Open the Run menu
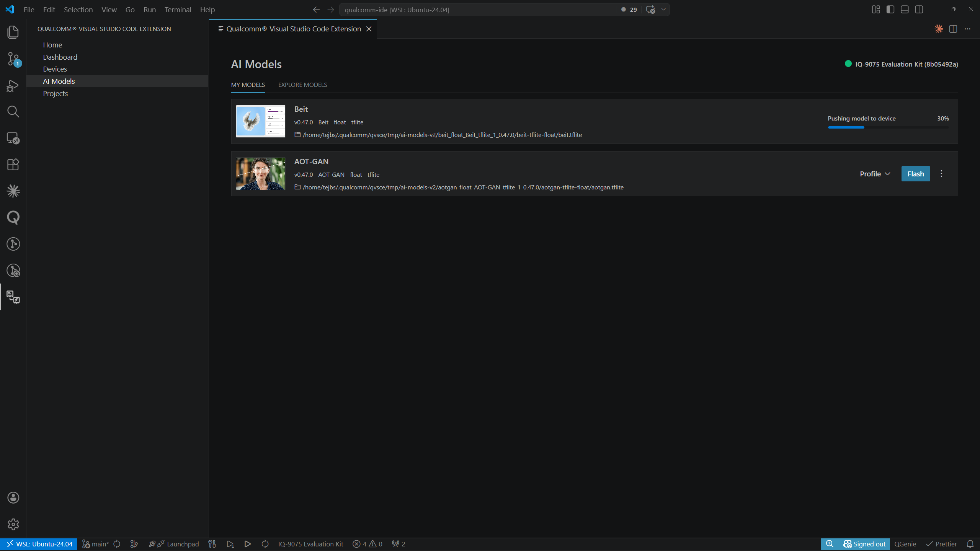Viewport: 980px width, 551px height. [150, 10]
